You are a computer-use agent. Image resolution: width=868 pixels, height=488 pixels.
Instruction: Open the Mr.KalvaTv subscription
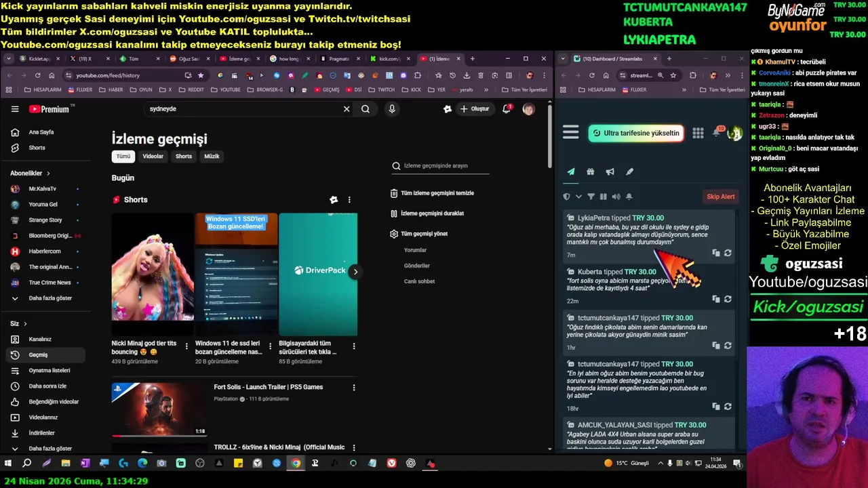[x=43, y=189]
